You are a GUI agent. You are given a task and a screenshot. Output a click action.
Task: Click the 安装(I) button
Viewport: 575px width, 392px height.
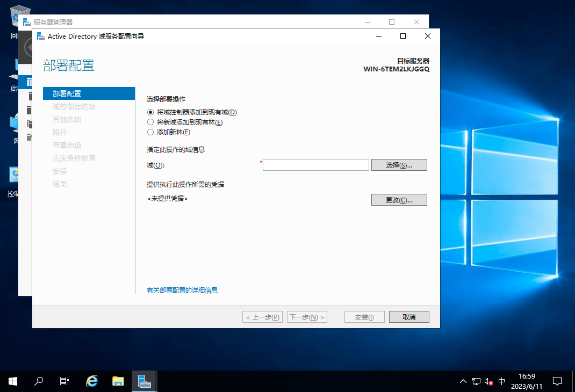point(364,317)
